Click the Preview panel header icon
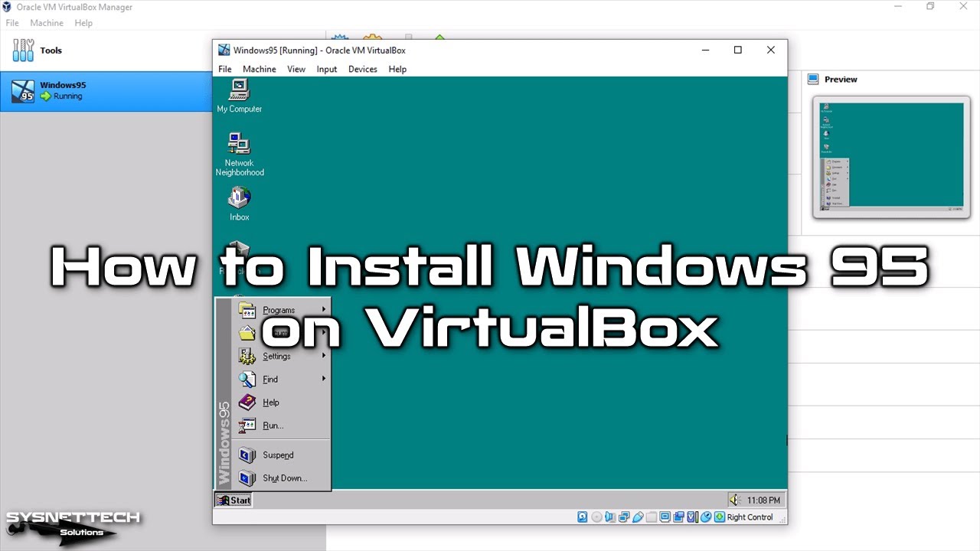Screen dimensions: 980x551 (813, 79)
